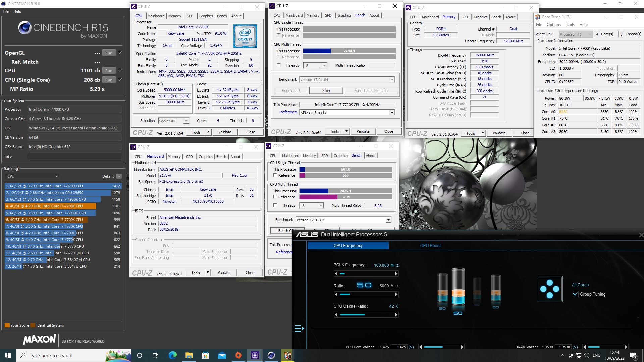This screenshot has height=362, width=644.
Task: Enable Reference beside the 550 score bar
Action: point(275,175)
